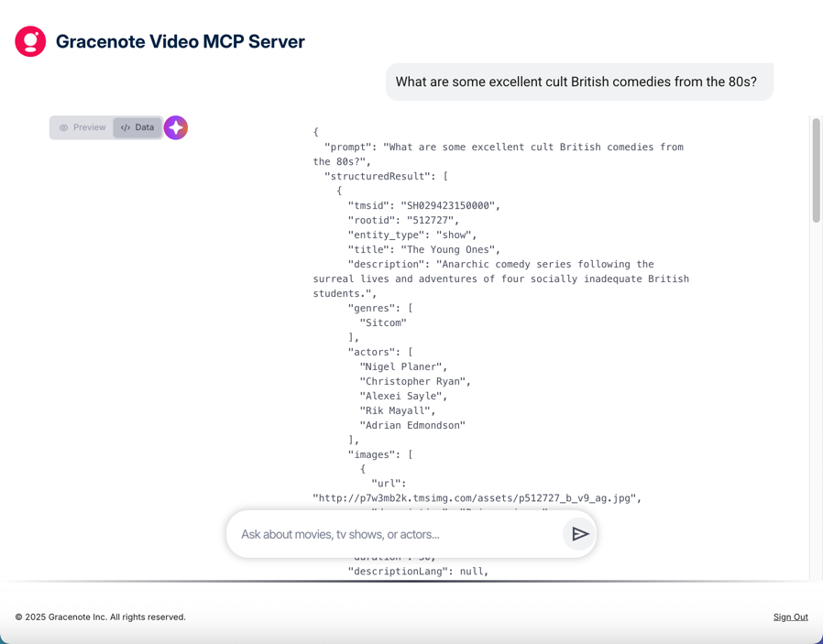Click the copyright 2025 Gracenote text
Image resolution: width=823 pixels, height=644 pixels.
[100, 617]
